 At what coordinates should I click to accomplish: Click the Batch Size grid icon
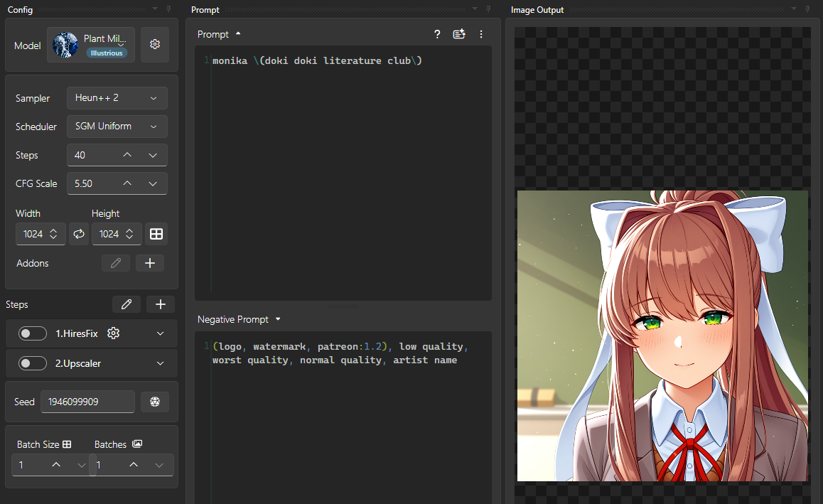click(x=67, y=444)
